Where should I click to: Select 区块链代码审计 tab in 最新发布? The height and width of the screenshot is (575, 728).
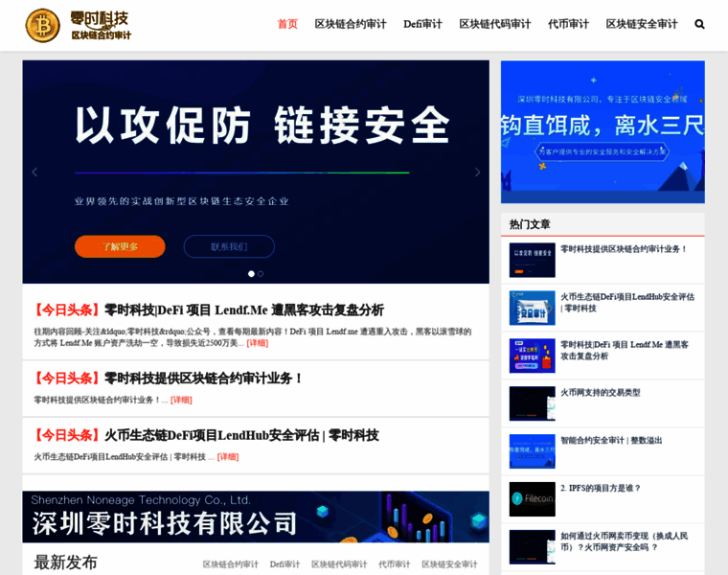pos(339,564)
